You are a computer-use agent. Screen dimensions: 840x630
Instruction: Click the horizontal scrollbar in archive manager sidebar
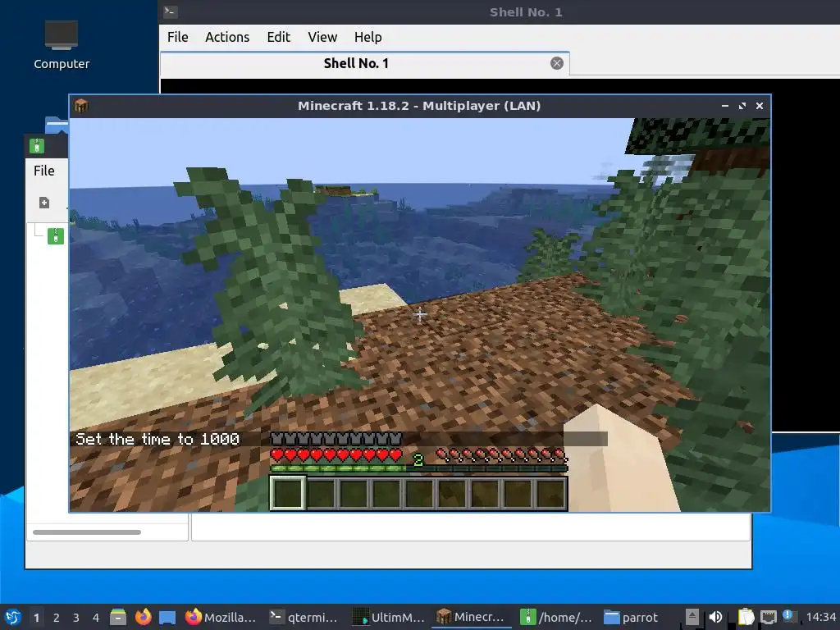tap(87, 532)
